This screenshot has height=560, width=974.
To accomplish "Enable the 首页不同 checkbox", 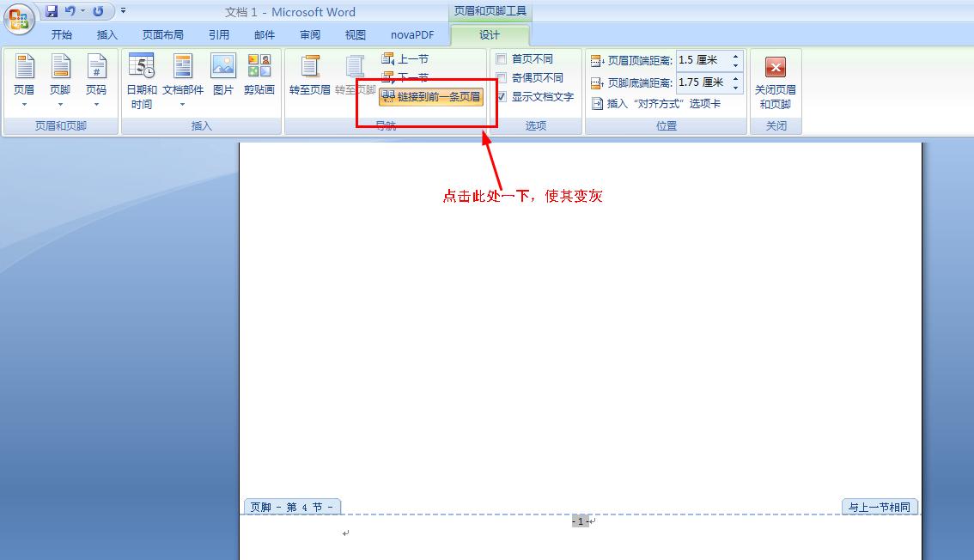I will tap(502, 58).
